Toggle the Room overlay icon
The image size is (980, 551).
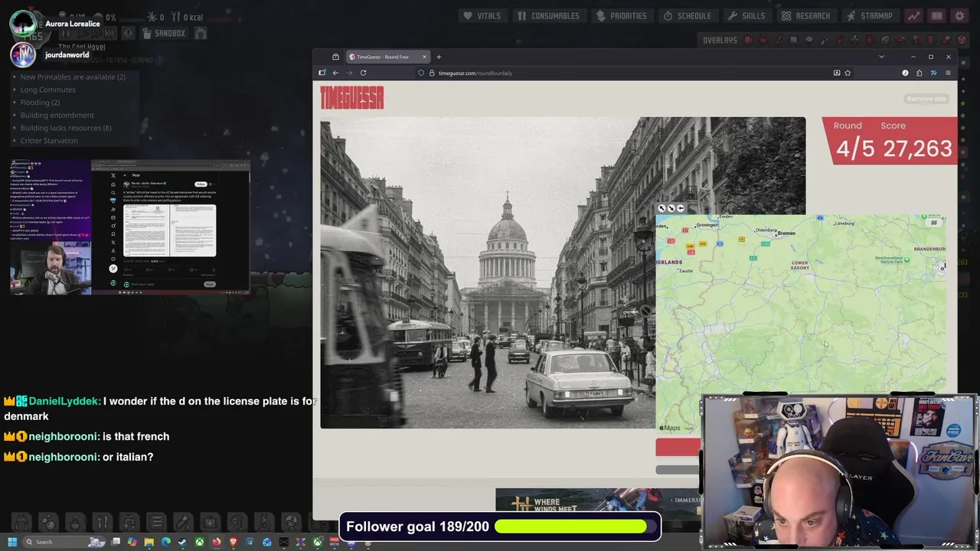900,40
